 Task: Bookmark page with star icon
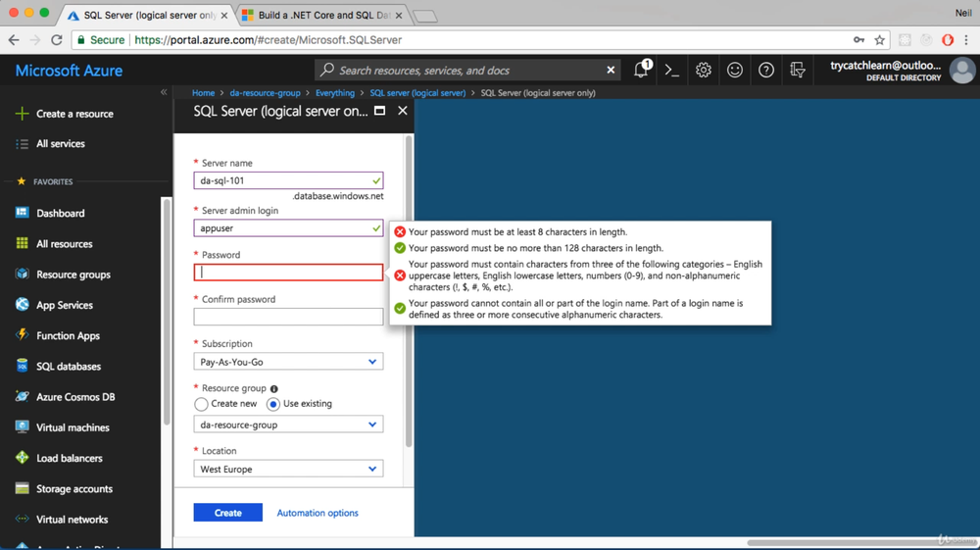coord(879,40)
